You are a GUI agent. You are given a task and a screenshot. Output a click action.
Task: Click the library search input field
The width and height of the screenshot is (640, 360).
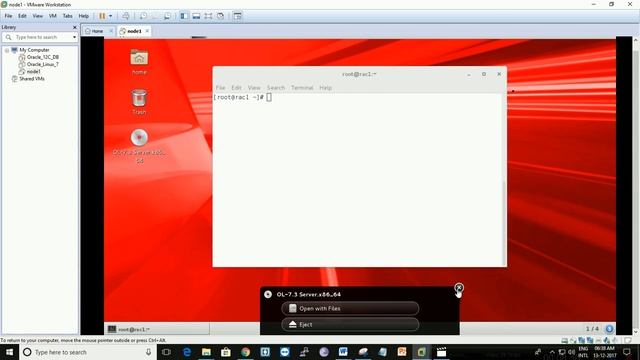point(41,37)
